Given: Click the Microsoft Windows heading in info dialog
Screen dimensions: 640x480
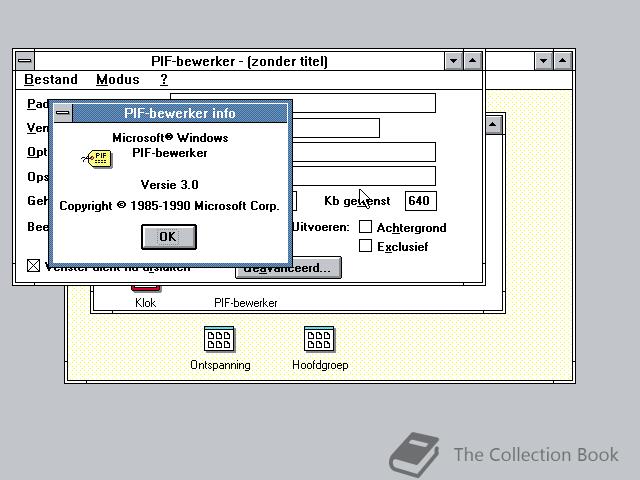Looking at the screenshot, I should pyautogui.click(x=170, y=138).
